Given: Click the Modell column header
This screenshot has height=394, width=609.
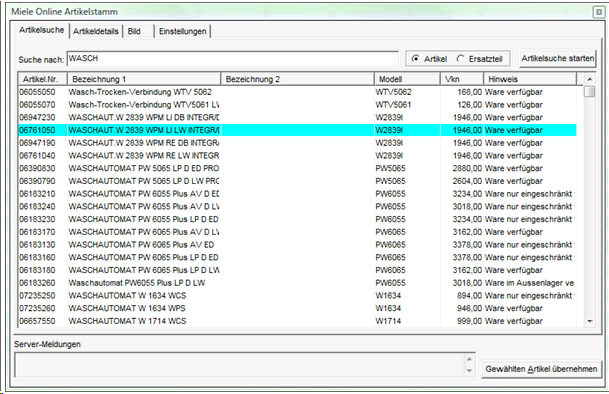Looking at the screenshot, I should (x=407, y=79).
